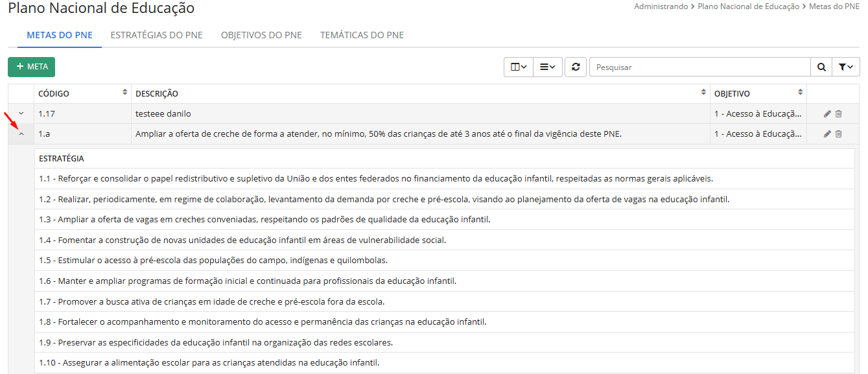Screen dimensions: 868x374
Task: Open the column visibility dropdown
Action: click(519, 67)
